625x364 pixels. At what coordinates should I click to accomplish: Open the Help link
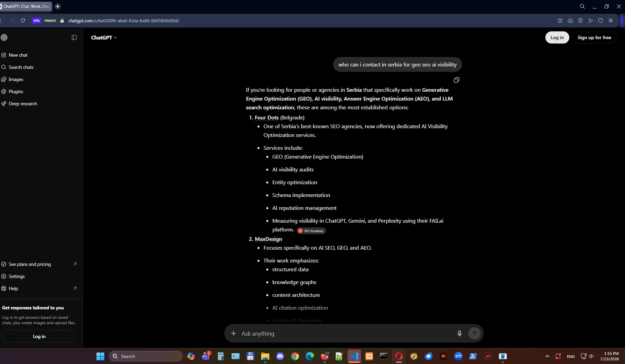pyautogui.click(x=39, y=288)
